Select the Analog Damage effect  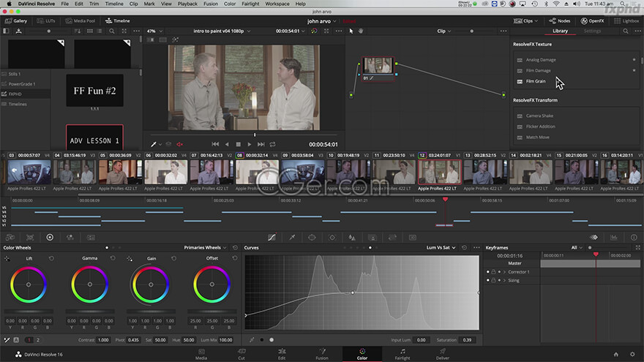tap(541, 60)
